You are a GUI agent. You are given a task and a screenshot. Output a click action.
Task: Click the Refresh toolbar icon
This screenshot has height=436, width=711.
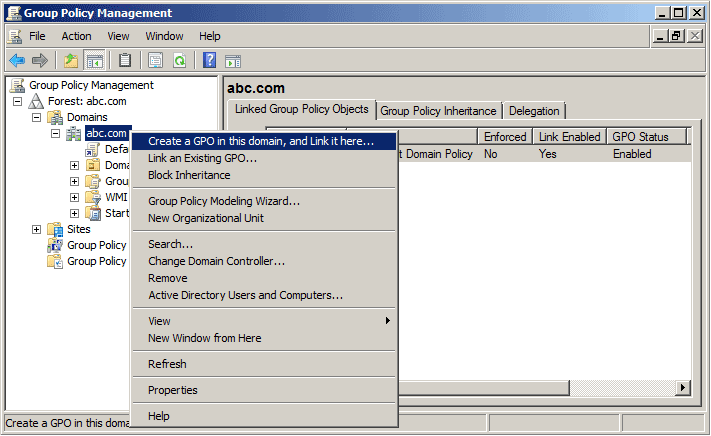click(180, 60)
